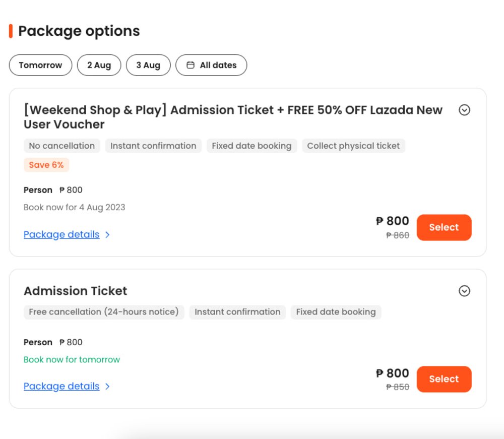Click the No cancellation tag

[x=61, y=146]
